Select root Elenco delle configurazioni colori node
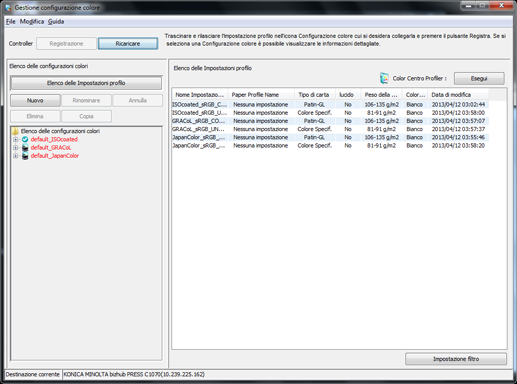 pyautogui.click(x=60, y=131)
